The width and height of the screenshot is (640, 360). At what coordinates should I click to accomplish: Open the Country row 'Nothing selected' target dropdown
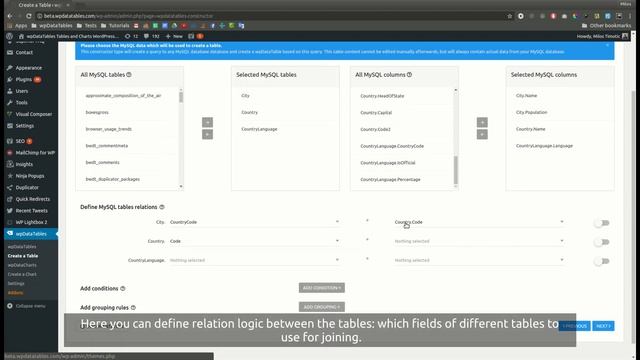479,241
